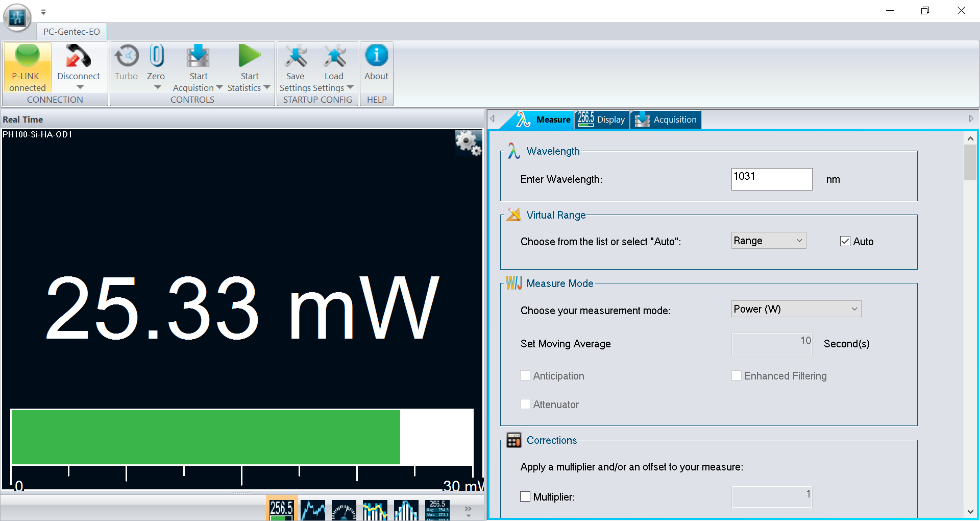Viewport: 980px width, 521px height.
Task: Open the Range dropdown list
Action: coord(768,241)
